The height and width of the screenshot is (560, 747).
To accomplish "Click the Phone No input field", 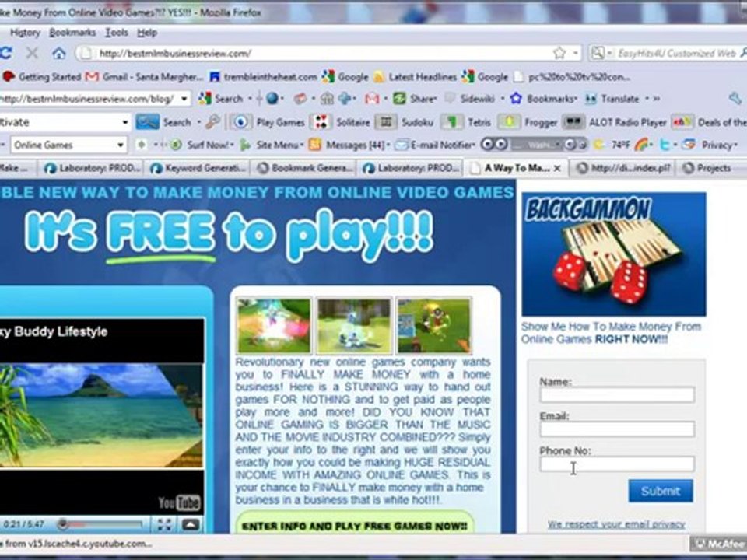I will (x=617, y=464).
